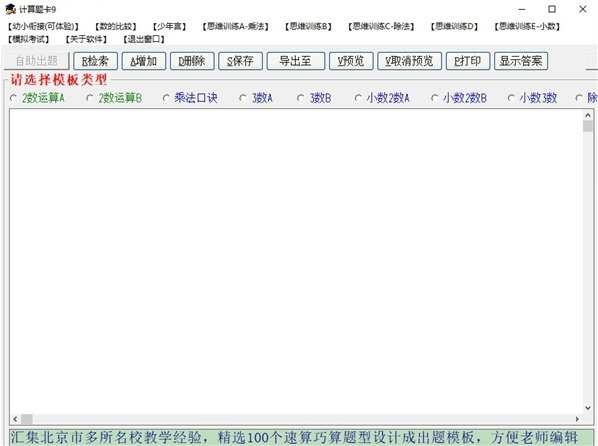
Task: Open the 数的比较 menu
Action: pos(116,26)
